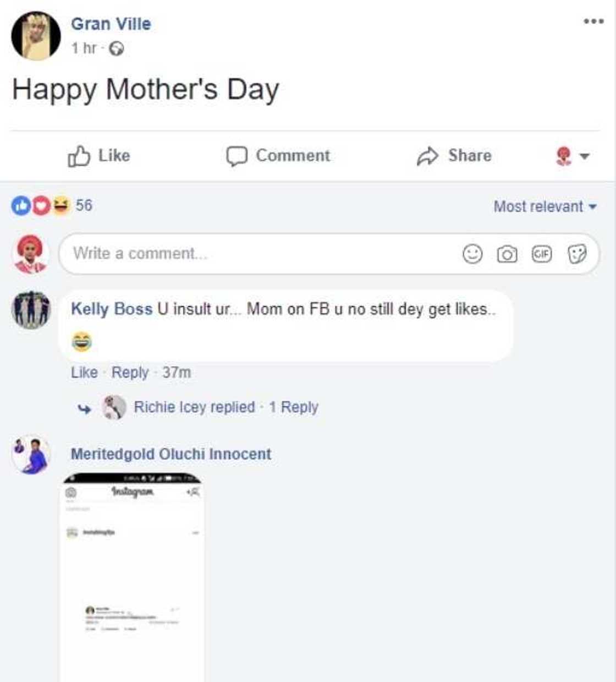
Task: Change your reaction via the flower reaction icon
Action: 562,156
